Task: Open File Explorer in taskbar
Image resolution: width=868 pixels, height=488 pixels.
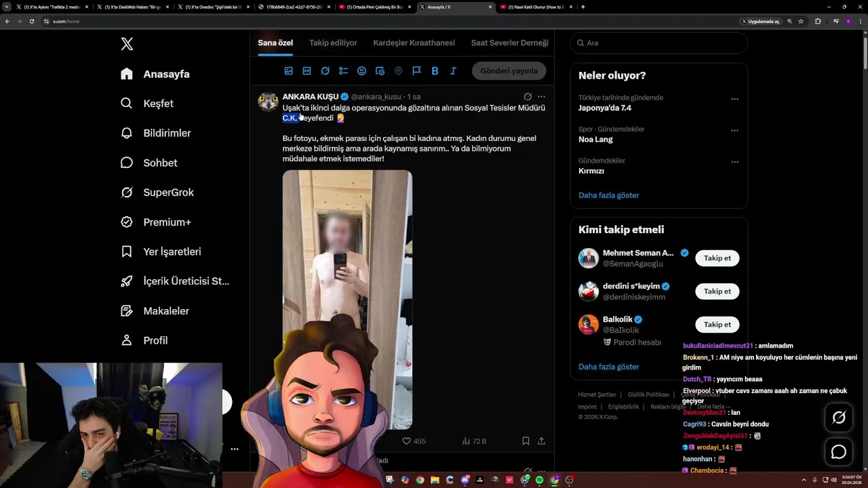Action: point(435,480)
